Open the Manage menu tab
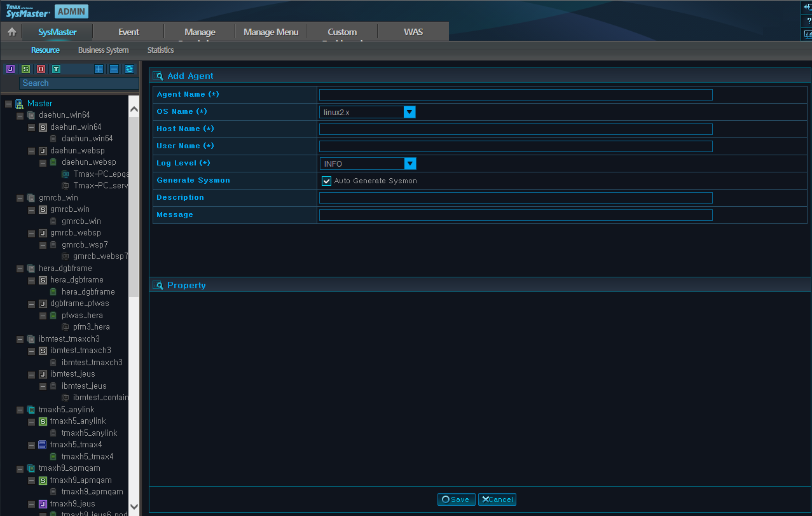Image resolution: width=812 pixels, height=516 pixels. (x=200, y=32)
